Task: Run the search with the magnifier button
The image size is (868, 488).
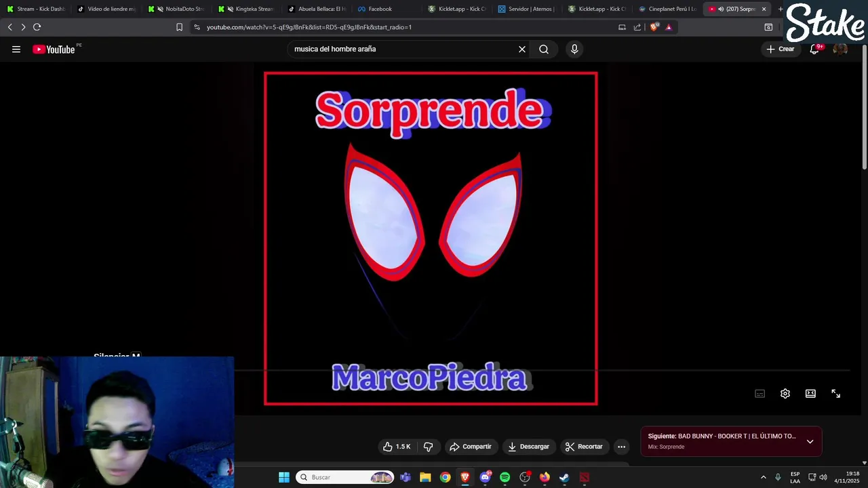Action: coord(544,49)
